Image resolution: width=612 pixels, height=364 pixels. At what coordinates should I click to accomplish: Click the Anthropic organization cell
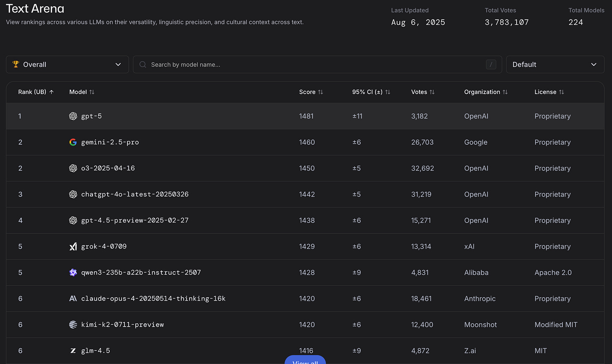tap(480, 299)
